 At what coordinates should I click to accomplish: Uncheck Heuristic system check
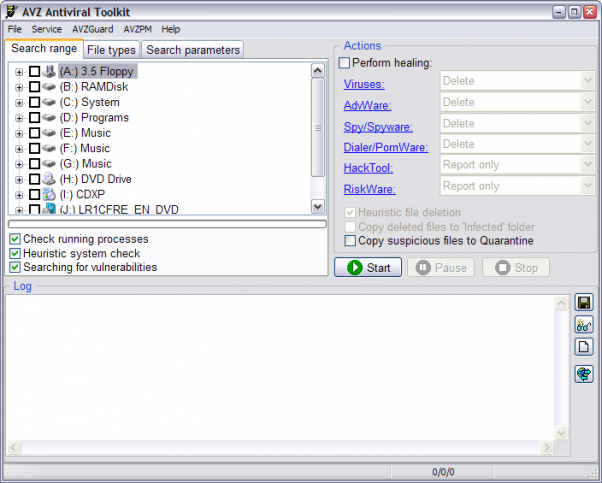click(x=15, y=253)
